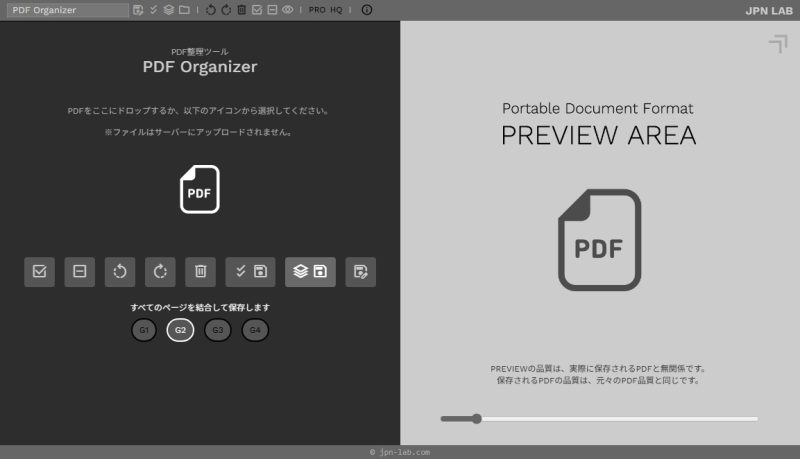Click the select-all checkmark button in main panel
The width and height of the screenshot is (800, 459).
[x=39, y=271]
